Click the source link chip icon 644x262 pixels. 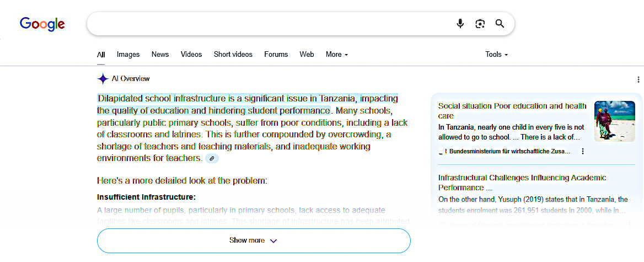point(212,158)
